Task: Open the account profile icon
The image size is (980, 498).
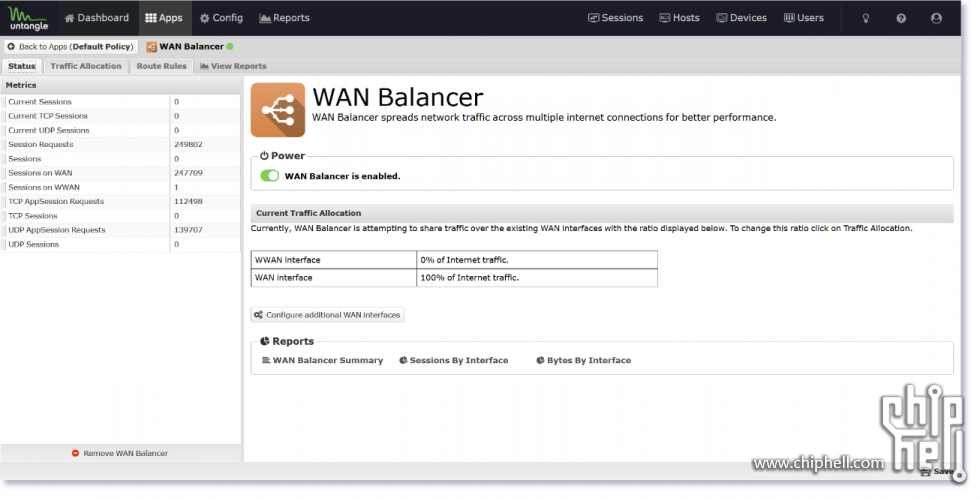Action: pyautogui.click(x=936, y=18)
